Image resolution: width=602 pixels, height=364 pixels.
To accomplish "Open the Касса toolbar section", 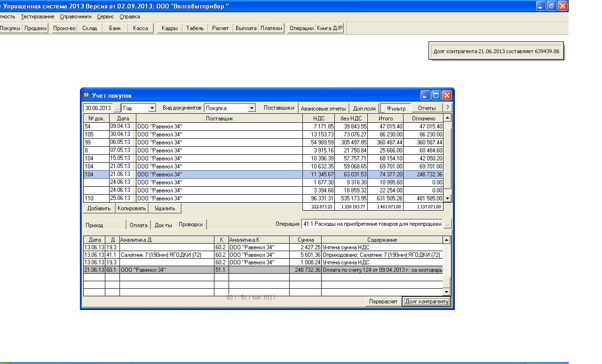I will coord(140,28).
